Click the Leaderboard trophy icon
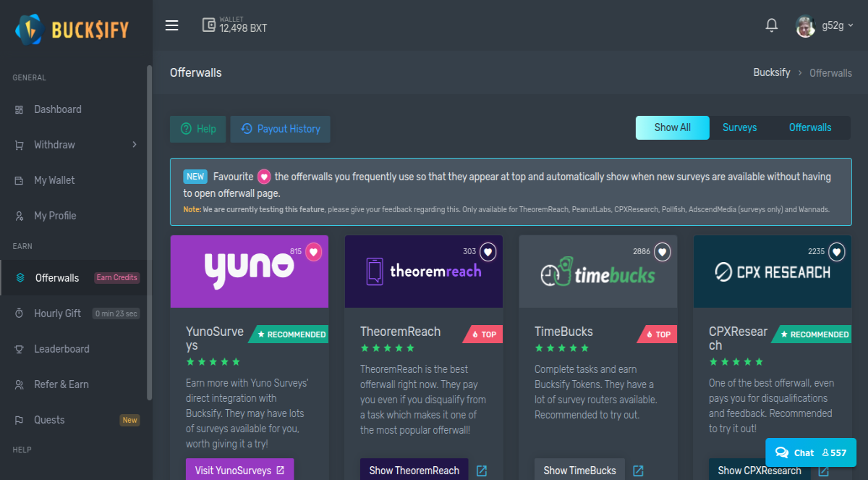 pos(20,349)
